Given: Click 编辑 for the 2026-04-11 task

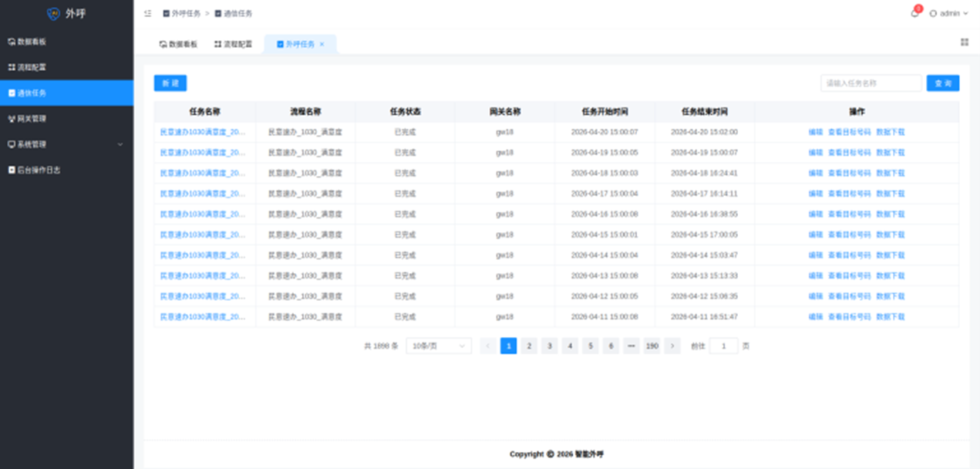Looking at the screenshot, I should [816, 316].
